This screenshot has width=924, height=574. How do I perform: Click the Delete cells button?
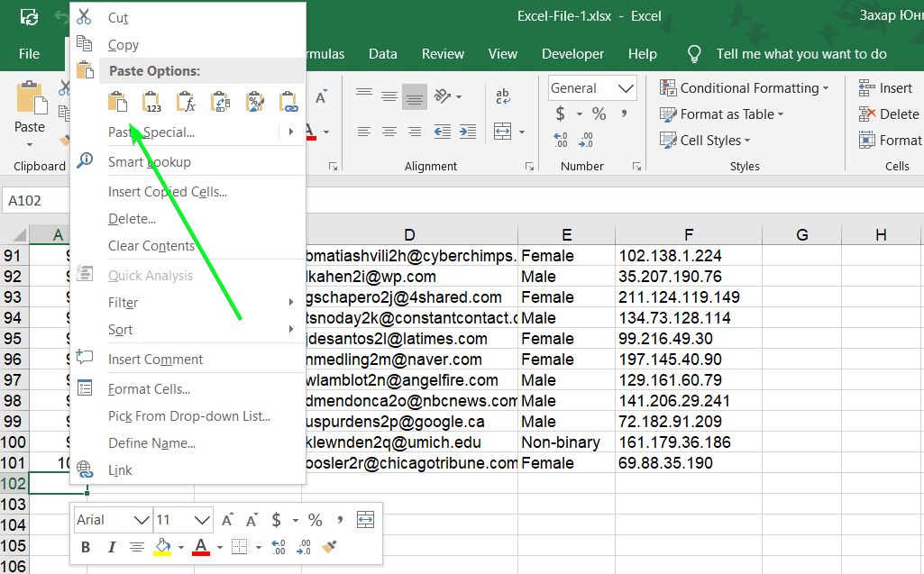[889, 114]
